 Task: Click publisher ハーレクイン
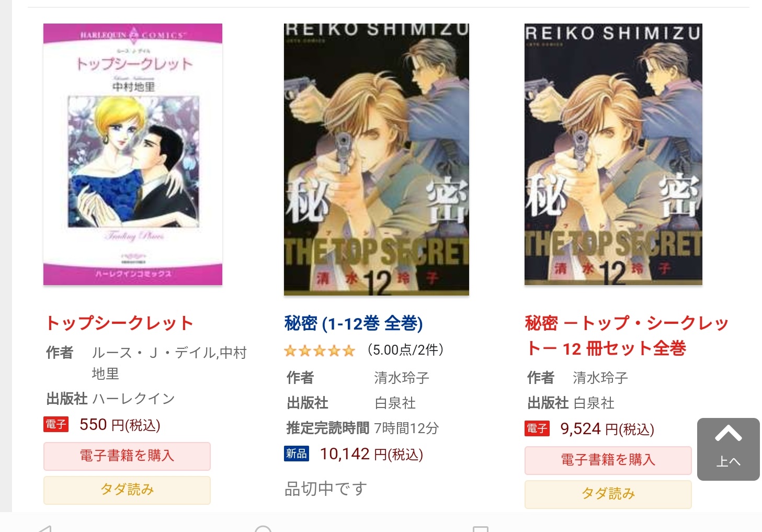pos(133,399)
